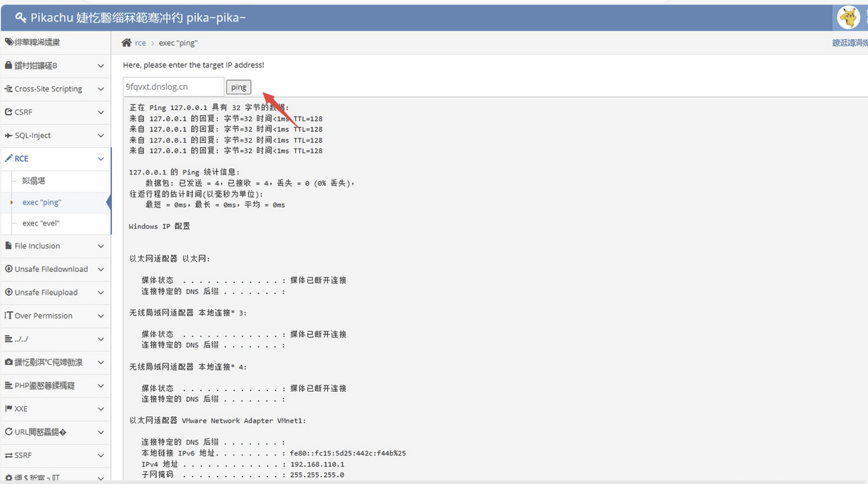This screenshot has width=868, height=484.
Task: Click the subnet mask 255.255.255.0 value
Action: [317, 475]
